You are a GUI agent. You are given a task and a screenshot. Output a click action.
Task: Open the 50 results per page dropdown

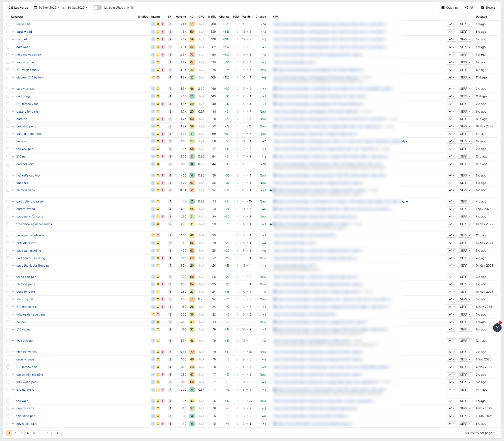pyautogui.click(x=480, y=433)
